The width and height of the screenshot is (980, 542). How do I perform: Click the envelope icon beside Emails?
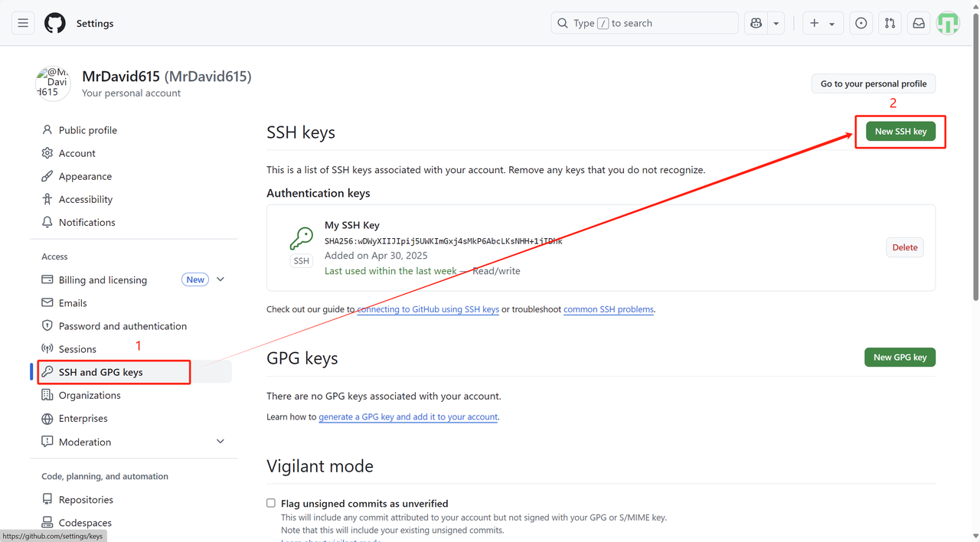(47, 302)
